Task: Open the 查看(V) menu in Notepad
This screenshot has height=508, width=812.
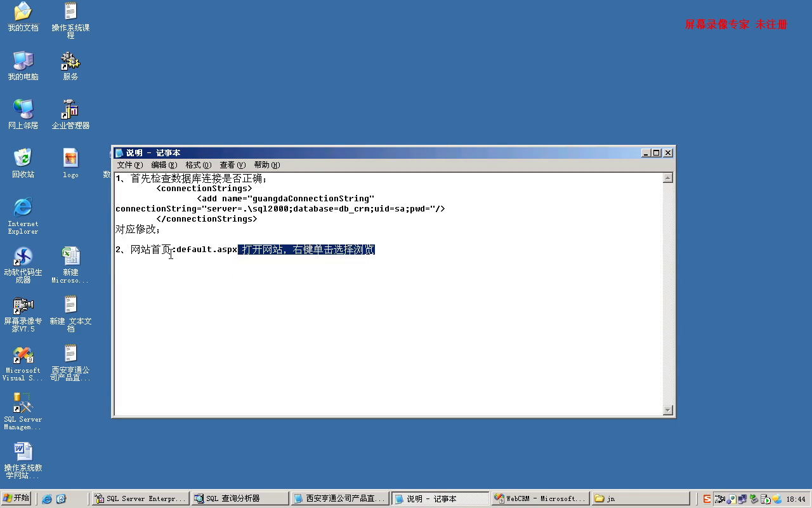Action: 232,165
